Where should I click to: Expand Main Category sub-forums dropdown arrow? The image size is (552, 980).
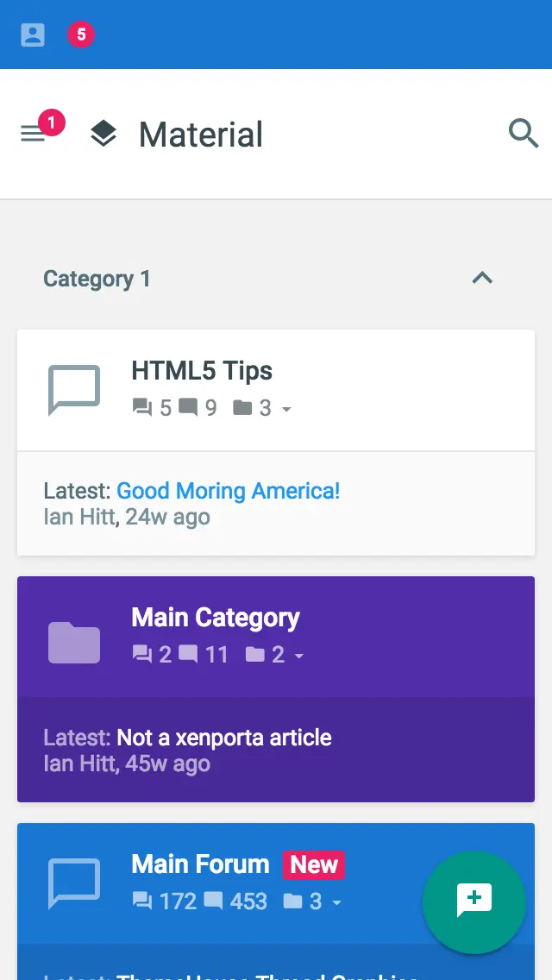[298, 656]
